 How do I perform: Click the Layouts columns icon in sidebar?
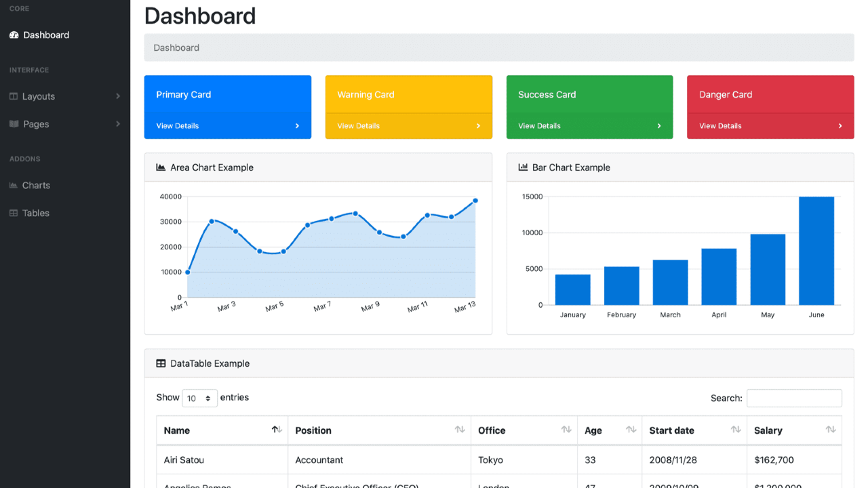point(14,96)
